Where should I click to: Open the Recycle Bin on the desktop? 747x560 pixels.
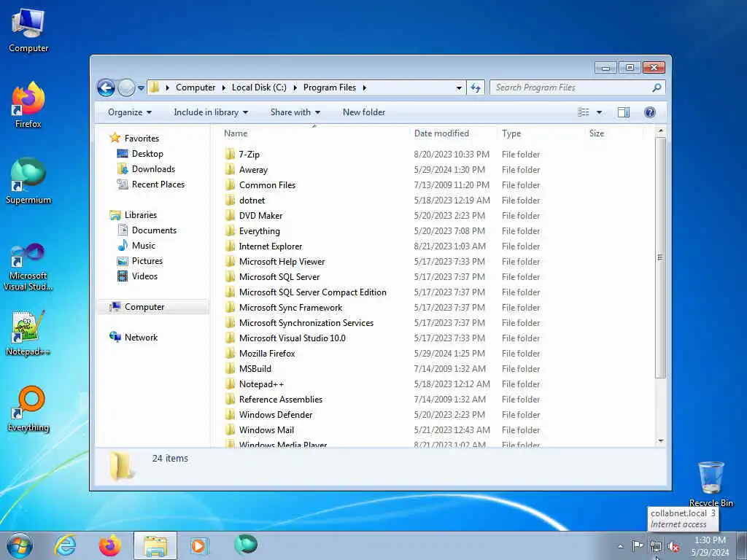pyautogui.click(x=711, y=484)
